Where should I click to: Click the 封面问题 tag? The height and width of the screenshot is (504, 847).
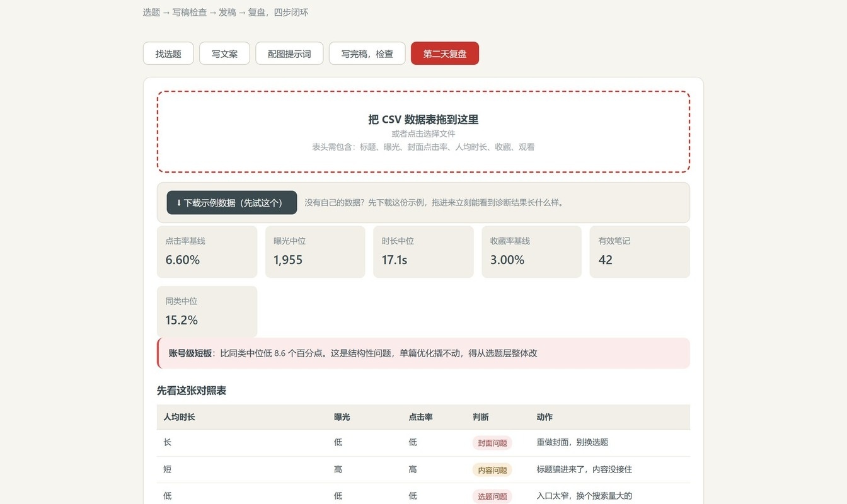click(x=492, y=443)
